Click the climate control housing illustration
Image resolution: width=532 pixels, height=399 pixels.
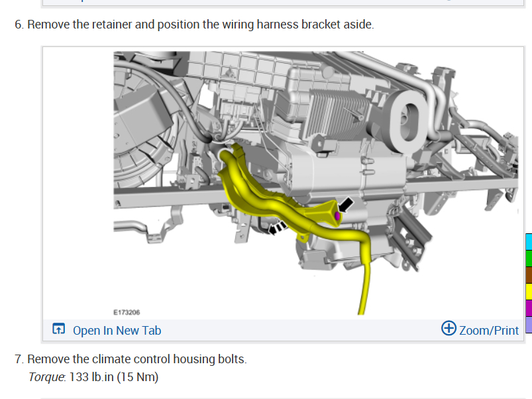pyautogui.click(x=315, y=183)
